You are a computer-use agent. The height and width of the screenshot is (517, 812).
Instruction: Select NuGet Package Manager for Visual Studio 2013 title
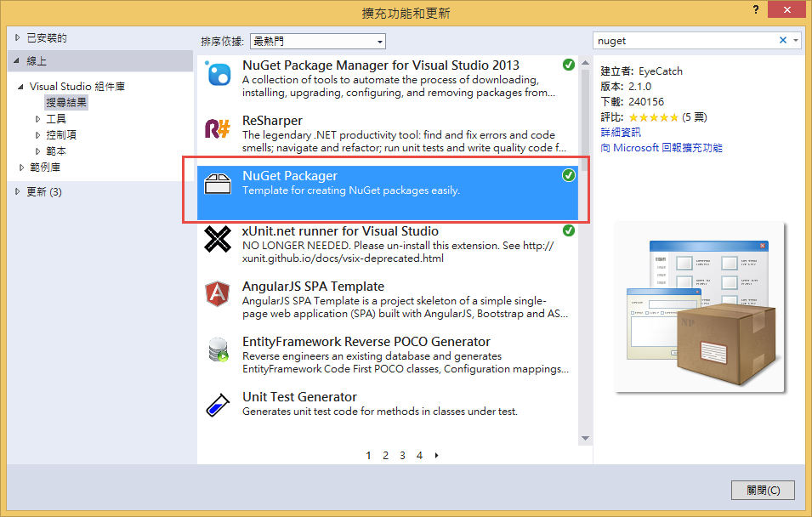pos(381,65)
